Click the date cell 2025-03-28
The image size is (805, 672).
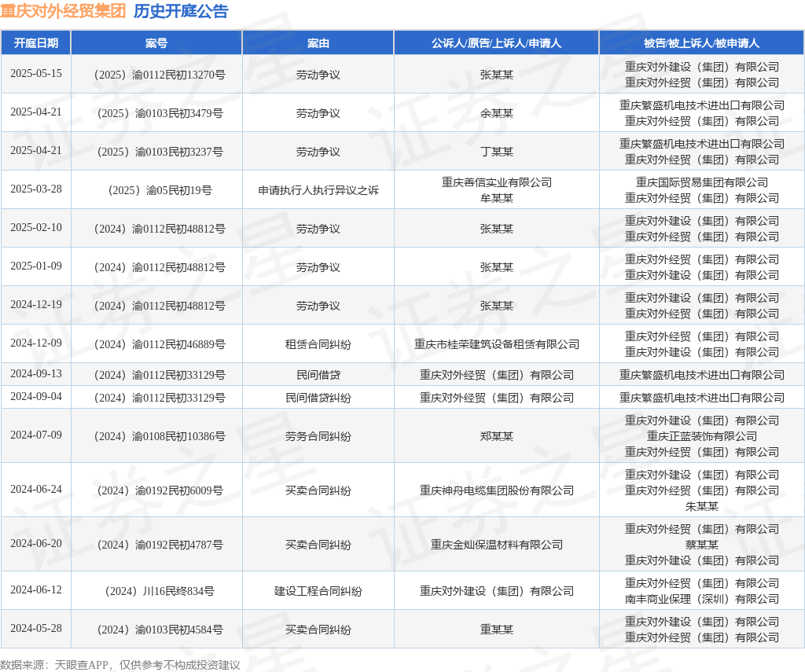click(36, 189)
